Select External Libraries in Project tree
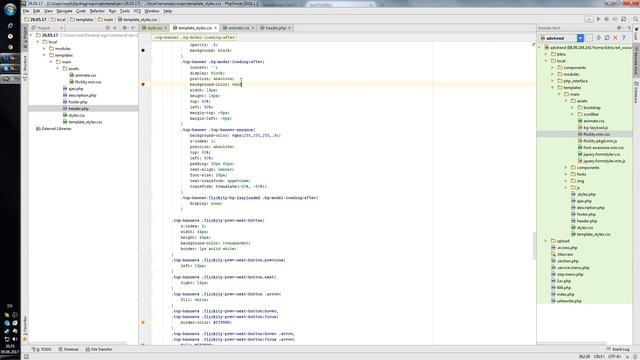640x360 pixels. pos(53,129)
